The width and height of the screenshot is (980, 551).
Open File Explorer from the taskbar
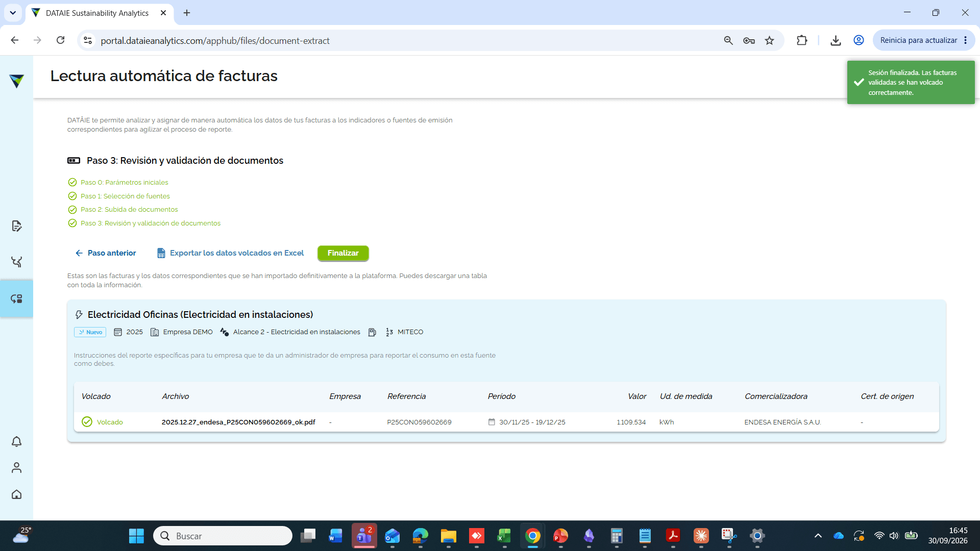point(448,536)
